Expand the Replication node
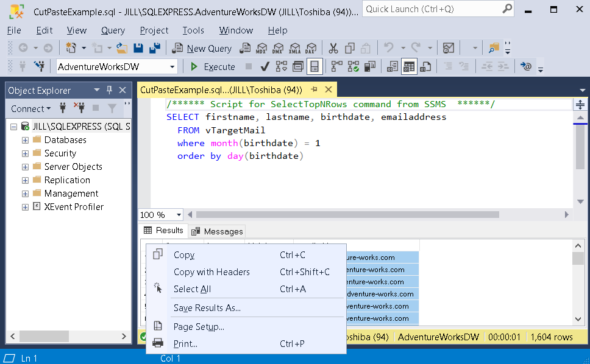The height and width of the screenshot is (364, 590). [x=25, y=180]
